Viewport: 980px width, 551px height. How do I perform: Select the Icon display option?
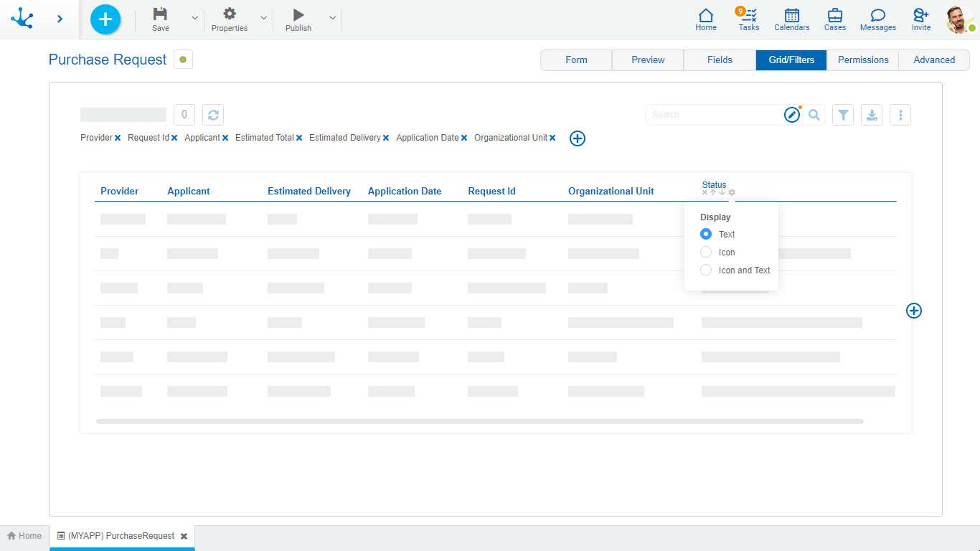click(706, 252)
